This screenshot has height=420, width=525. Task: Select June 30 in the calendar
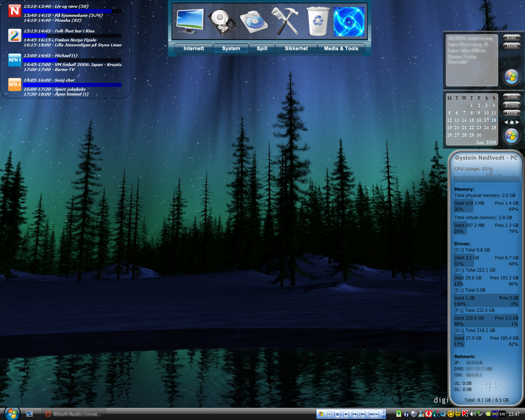pos(479,135)
